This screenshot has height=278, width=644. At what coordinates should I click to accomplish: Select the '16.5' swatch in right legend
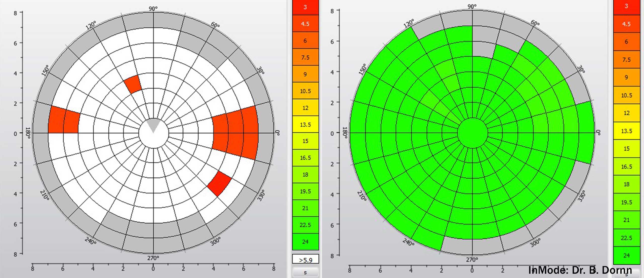626,167
